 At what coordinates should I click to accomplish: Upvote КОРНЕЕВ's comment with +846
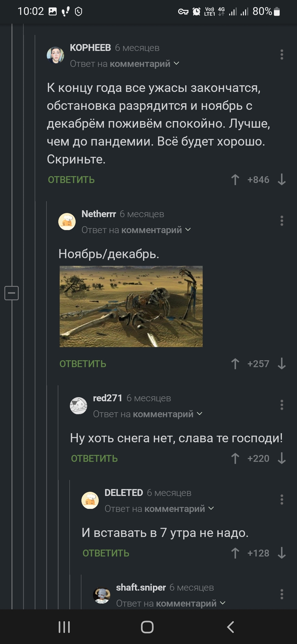pos(235,180)
